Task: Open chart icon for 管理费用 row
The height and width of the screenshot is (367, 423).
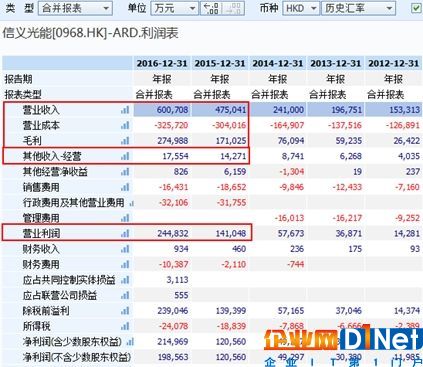Action: coord(125,218)
